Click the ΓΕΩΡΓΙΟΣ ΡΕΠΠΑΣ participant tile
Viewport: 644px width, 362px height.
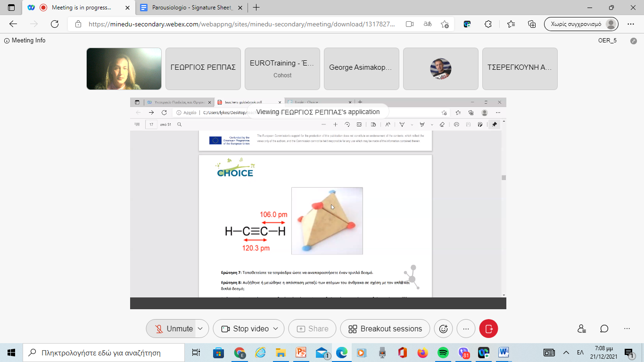[203, 68]
